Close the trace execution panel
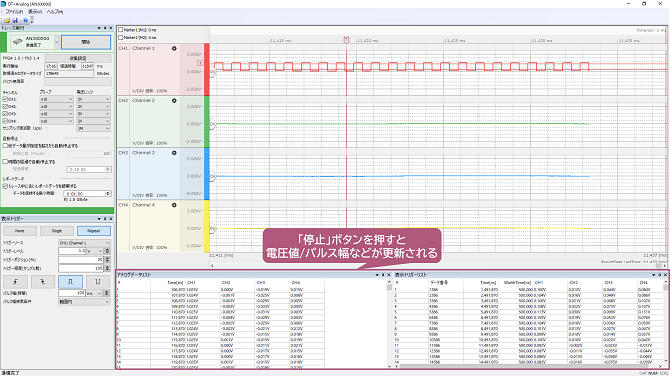Image resolution: width=670 pixels, height=376 pixels. click(111, 28)
